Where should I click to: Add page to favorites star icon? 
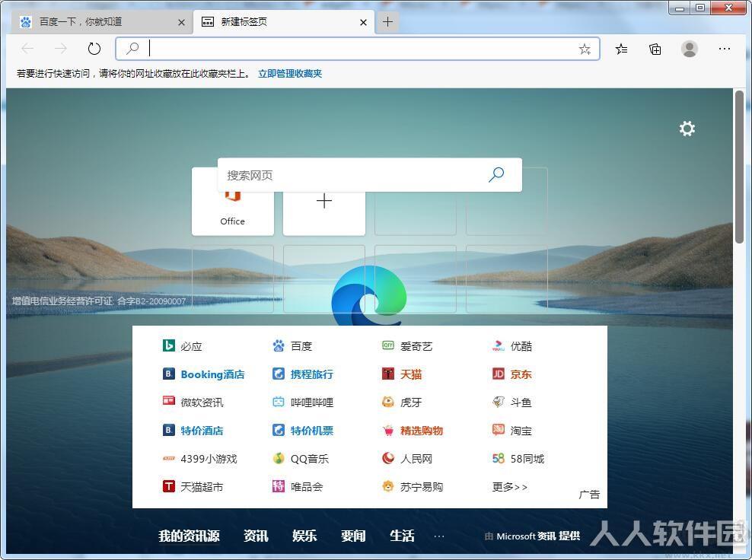(584, 49)
